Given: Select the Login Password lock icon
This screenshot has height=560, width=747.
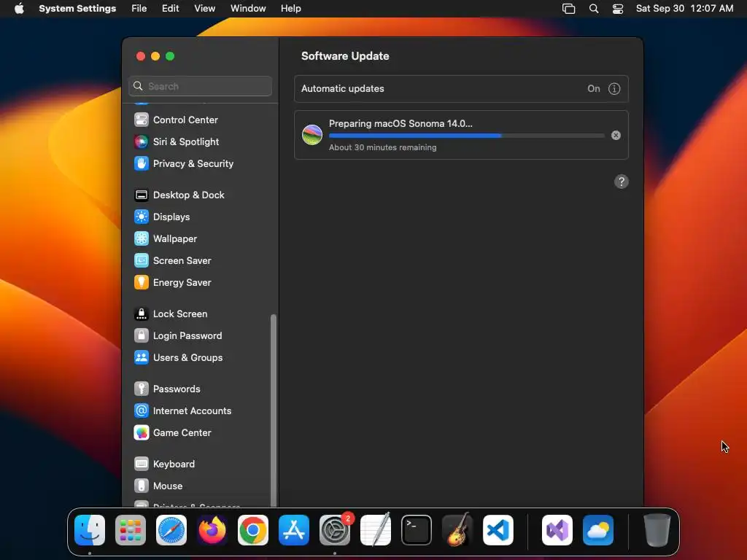Looking at the screenshot, I should tap(141, 336).
